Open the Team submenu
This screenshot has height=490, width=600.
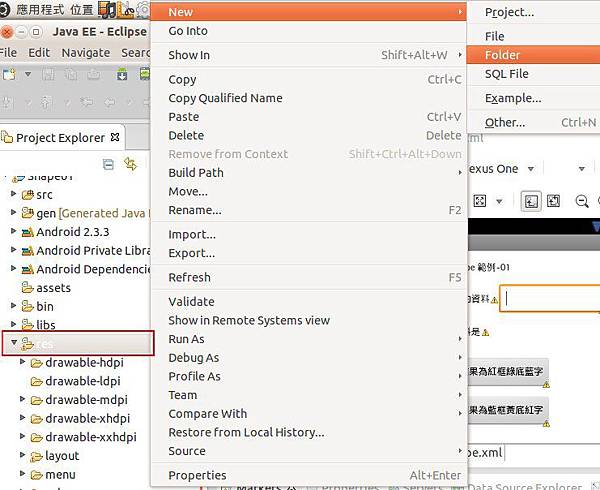pos(308,395)
